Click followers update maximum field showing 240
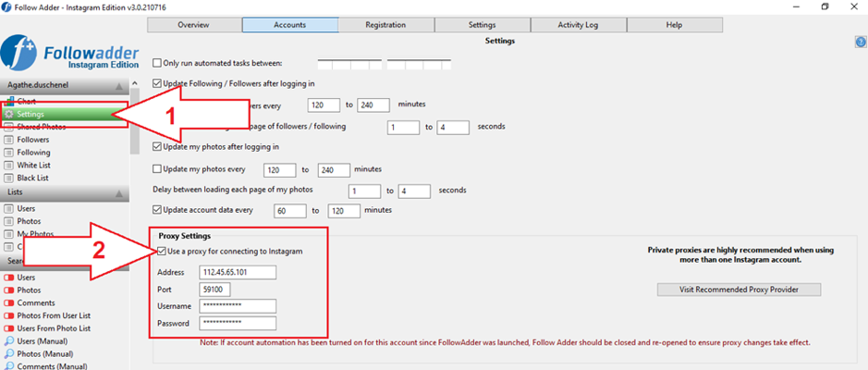This screenshot has width=868, height=370. [x=373, y=105]
